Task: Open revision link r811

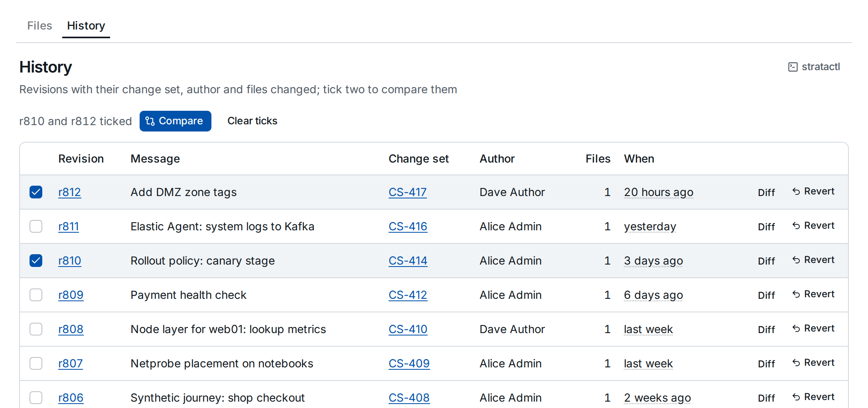Action: click(x=69, y=226)
